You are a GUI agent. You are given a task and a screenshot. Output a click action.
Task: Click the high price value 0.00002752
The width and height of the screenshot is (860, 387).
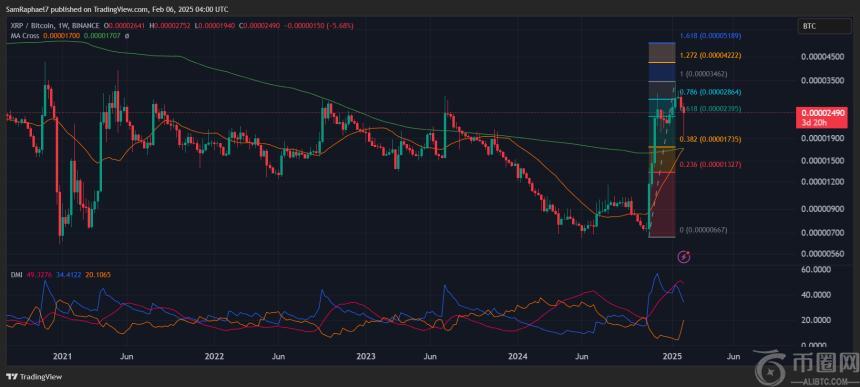coord(172,26)
